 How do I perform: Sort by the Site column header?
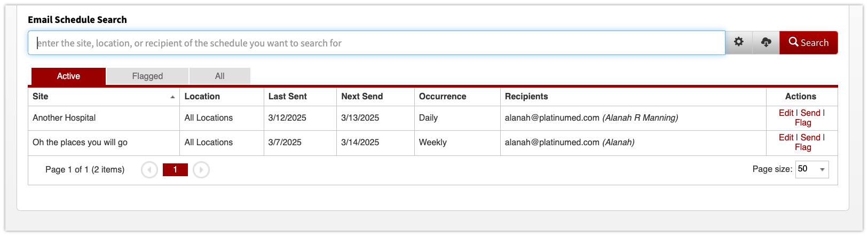[104, 96]
